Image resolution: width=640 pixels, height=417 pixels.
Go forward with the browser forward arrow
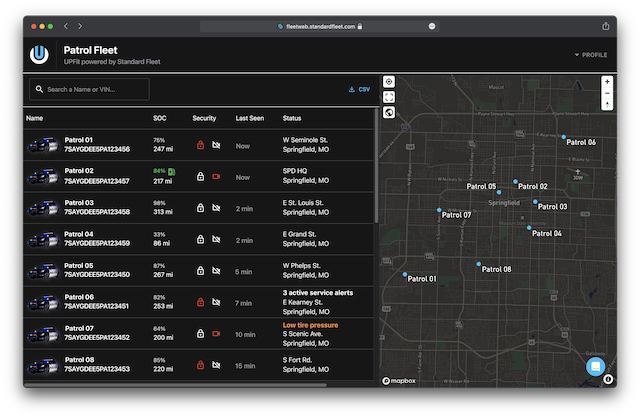(80, 26)
